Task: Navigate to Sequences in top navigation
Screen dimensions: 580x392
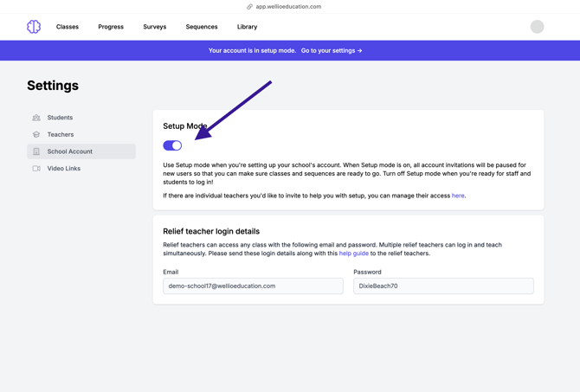Action: coord(202,27)
